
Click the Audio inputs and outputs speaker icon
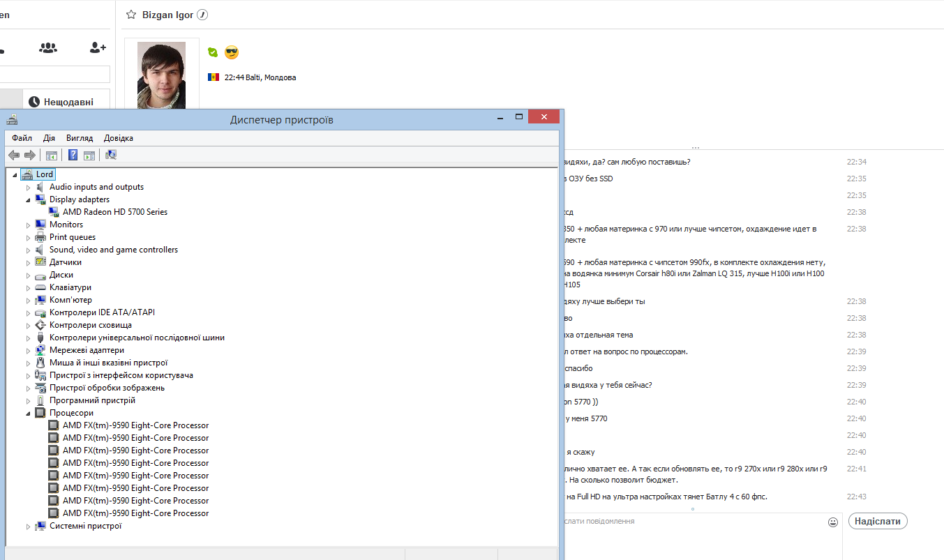[40, 187]
